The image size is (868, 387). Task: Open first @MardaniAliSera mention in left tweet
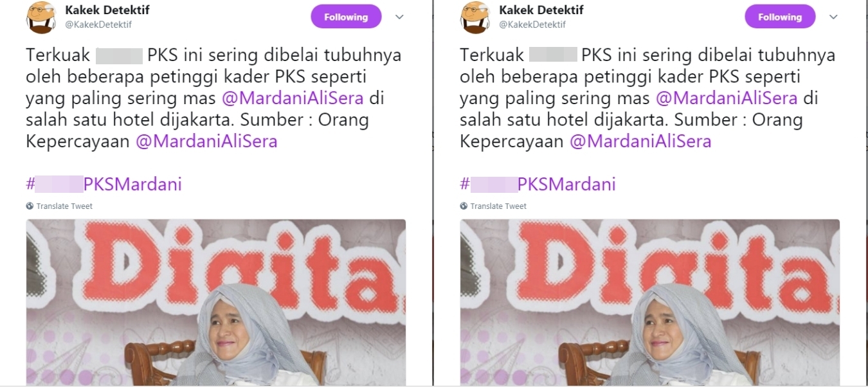pos(293,98)
